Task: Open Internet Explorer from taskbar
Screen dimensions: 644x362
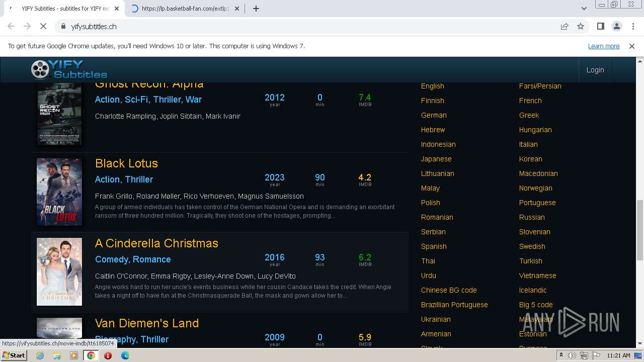Action: [40, 355]
